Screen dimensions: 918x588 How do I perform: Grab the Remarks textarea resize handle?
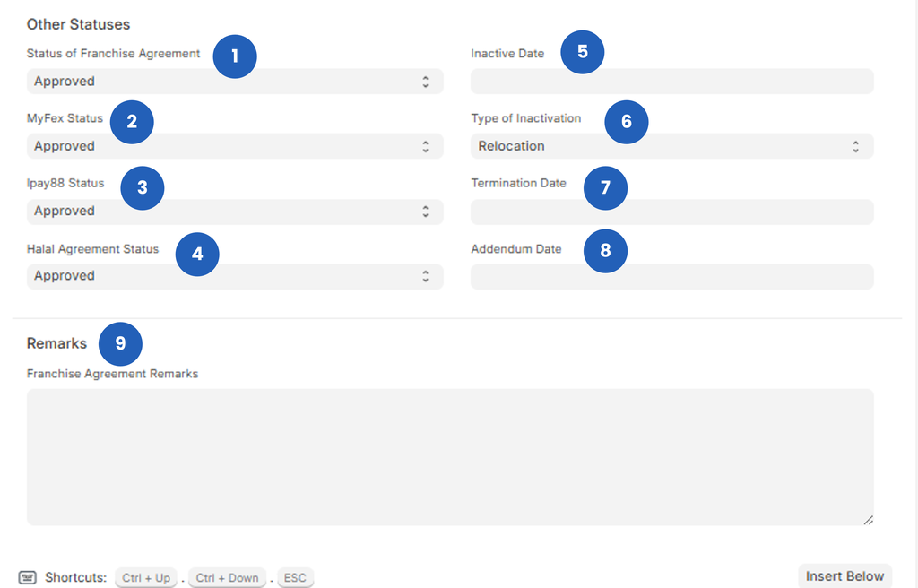pyautogui.click(x=867, y=520)
